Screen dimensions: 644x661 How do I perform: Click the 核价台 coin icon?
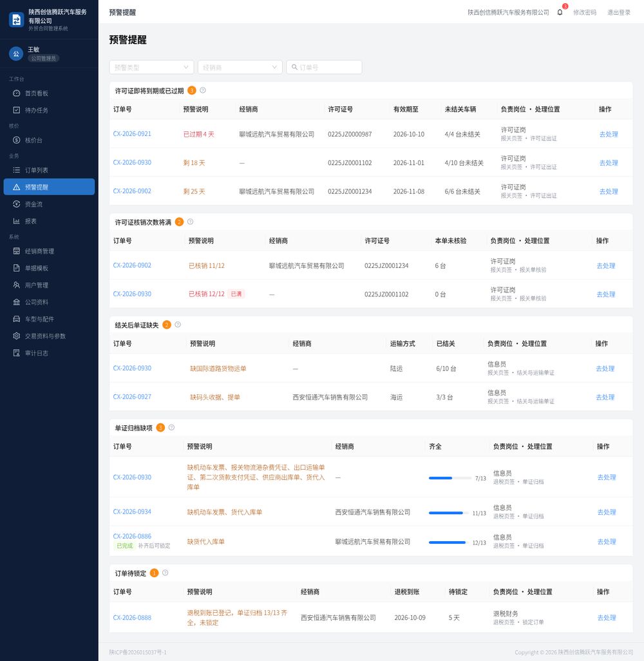pos(17,140)
